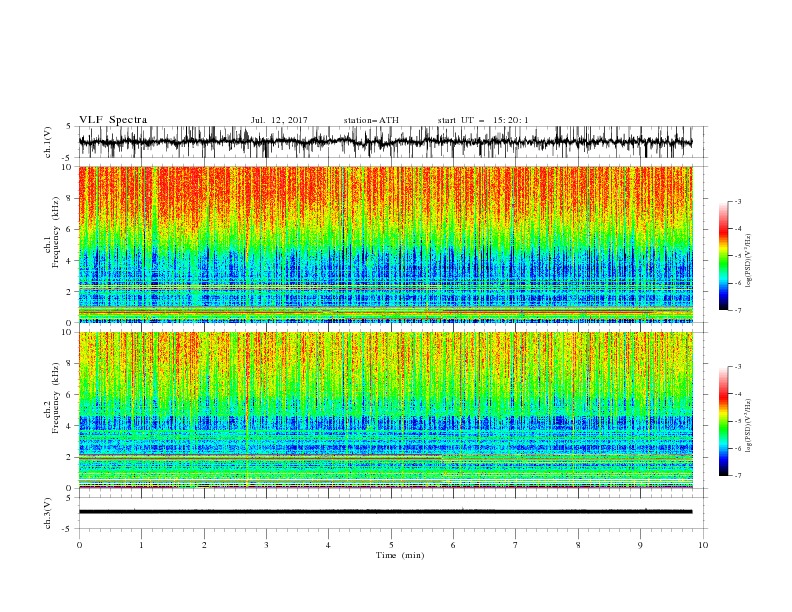Screen dimensions: 792x612
Task: Click the "9" tick on time axis
Action: (640, 545)
